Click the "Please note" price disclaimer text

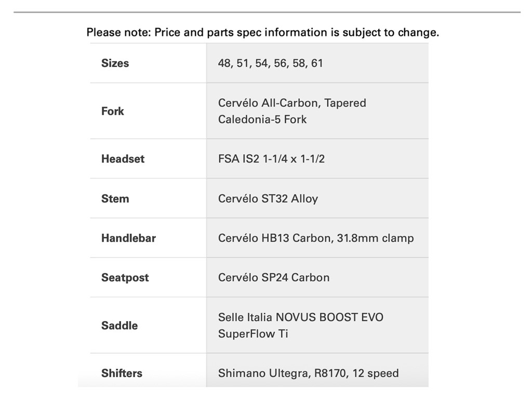coord(262,32)
